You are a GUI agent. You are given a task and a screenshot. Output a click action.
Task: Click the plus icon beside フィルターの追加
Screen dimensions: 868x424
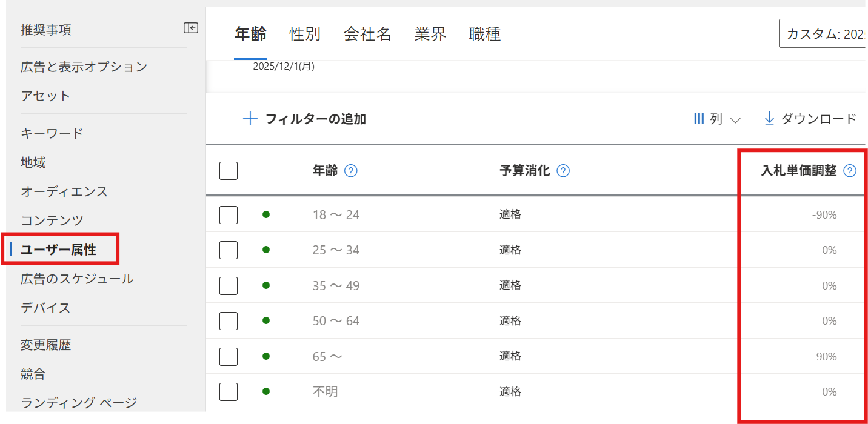point(250,119)
